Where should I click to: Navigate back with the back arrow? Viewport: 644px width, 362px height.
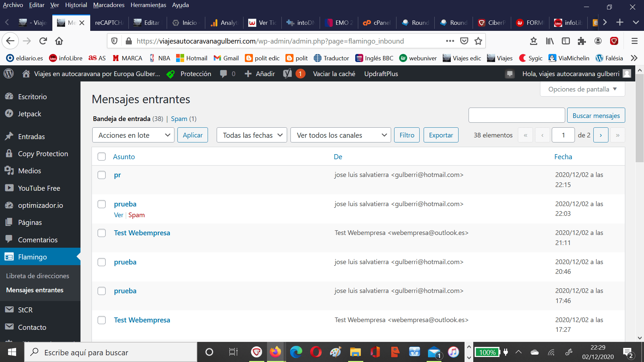(x=10, y=41)
